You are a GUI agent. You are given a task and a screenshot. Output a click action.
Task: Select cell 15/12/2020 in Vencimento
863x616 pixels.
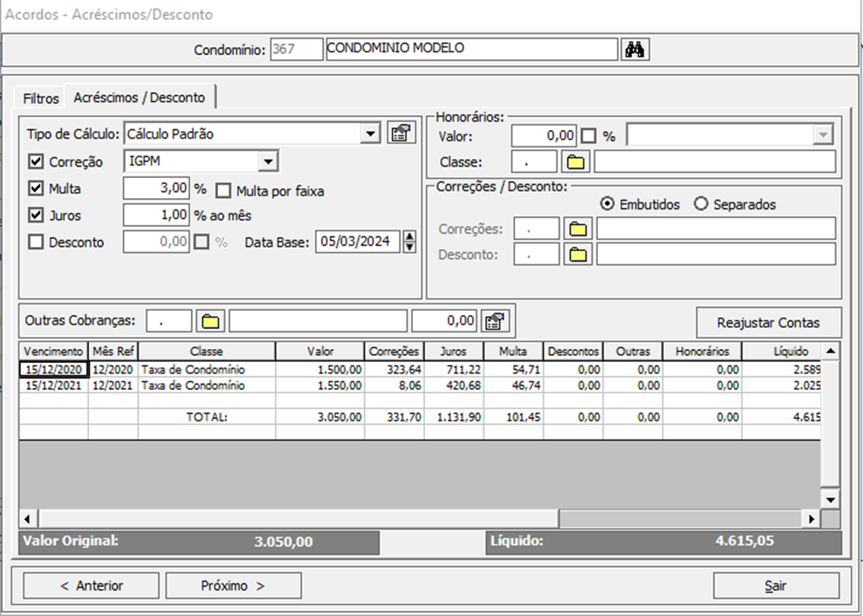click(x=53, y=369)
